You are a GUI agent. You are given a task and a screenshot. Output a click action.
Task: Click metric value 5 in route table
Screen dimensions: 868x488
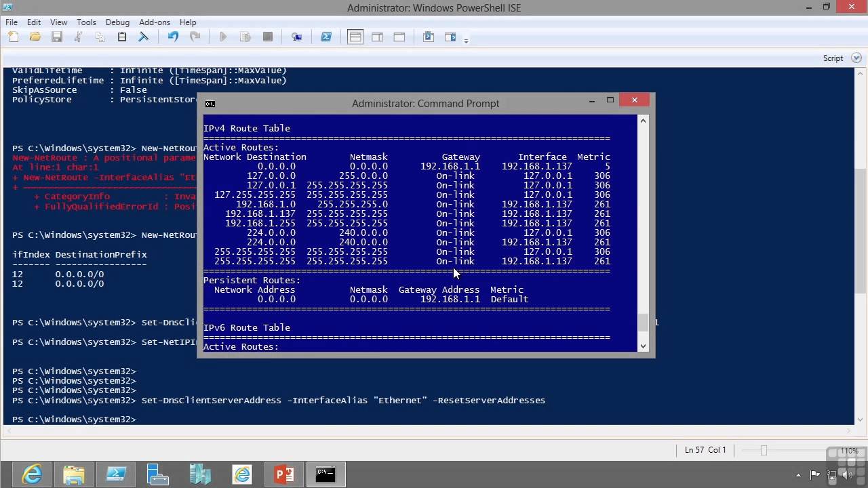[608, 166]
